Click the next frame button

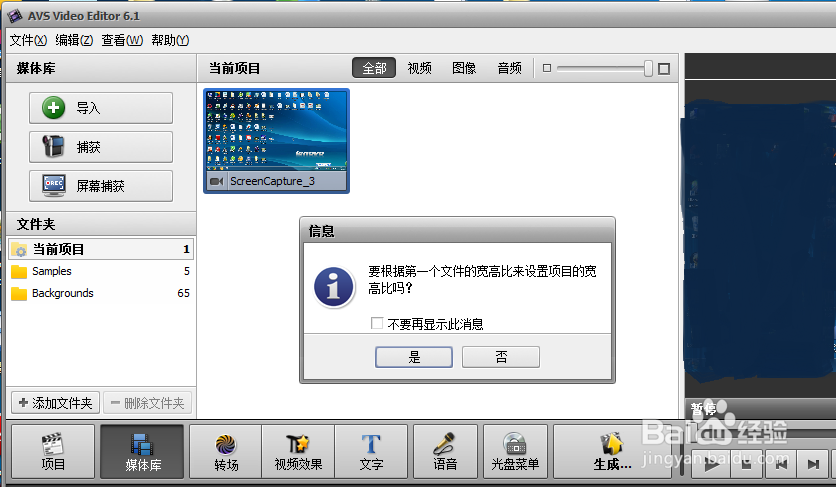tap(813, 464)
